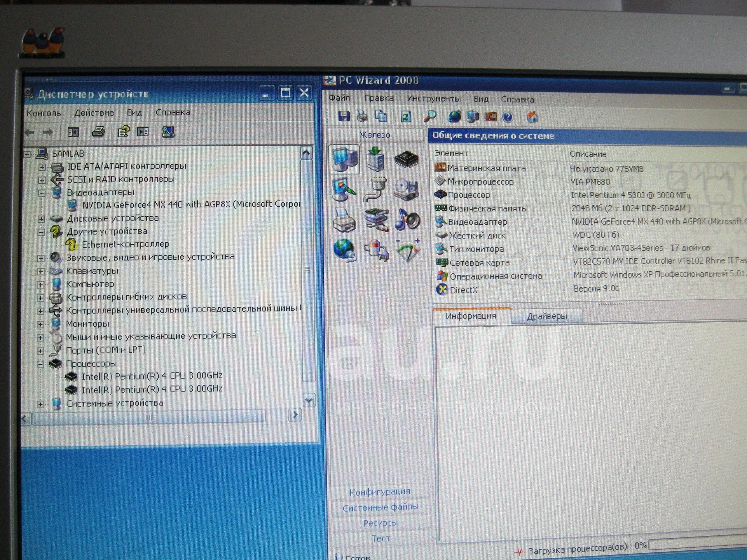Open Файл menu in PC Wizard
Screen dimensions: 747x560
click(x=339, y=98)
